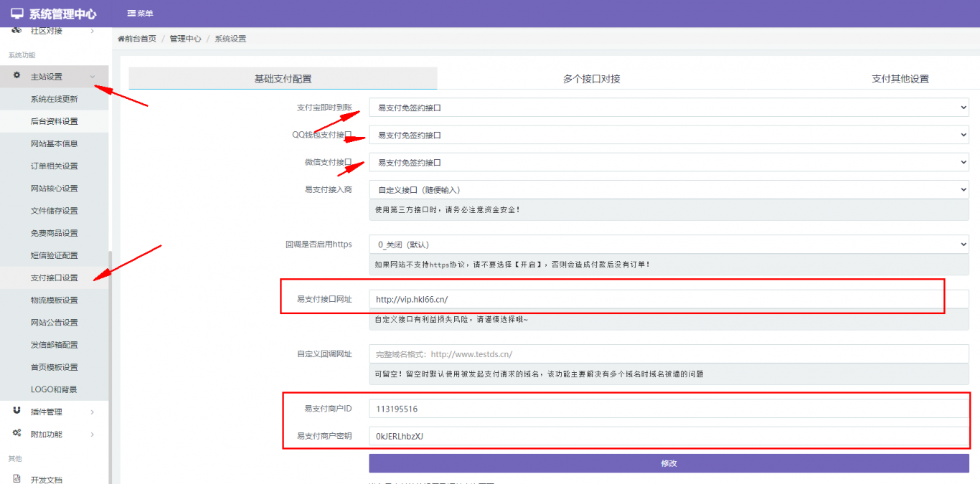
Task: Open the 支付宝即时到账 interface dropdown
Action: pos(669,108)
